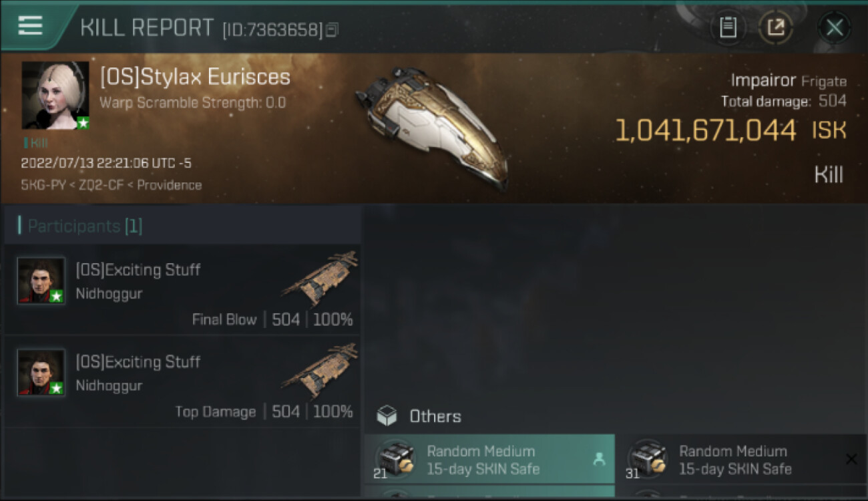Click the KILL REPORT title
This screenshot has width=868, height=501.
point(147,27)
